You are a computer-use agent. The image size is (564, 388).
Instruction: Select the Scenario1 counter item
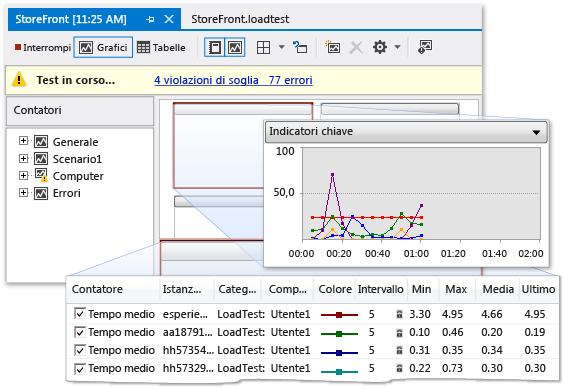(x=77, y=159)
